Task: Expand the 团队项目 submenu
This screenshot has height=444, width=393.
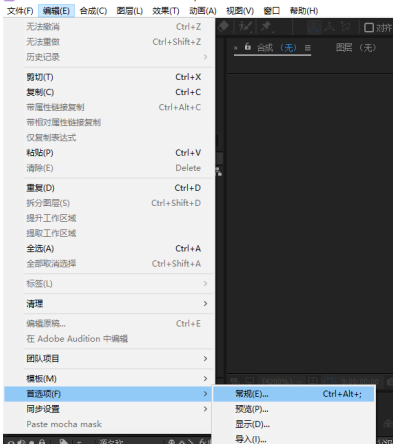Action: (109, 358)
